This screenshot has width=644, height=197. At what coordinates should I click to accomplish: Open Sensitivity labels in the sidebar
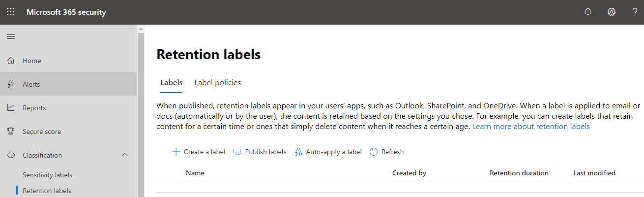(47, 175)
